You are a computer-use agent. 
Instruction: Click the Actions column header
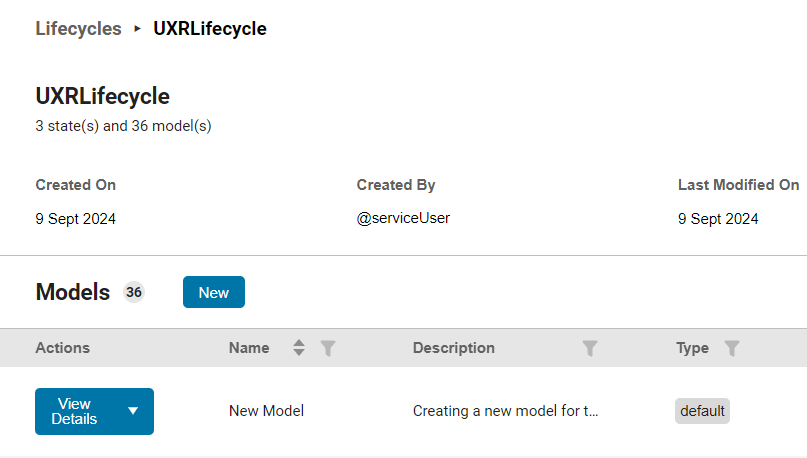coord(62,348)
